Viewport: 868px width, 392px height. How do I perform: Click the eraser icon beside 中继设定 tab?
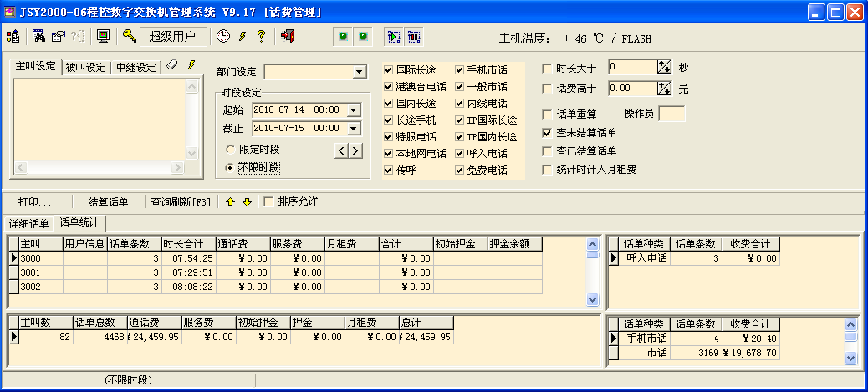click(x=172, y=66)
